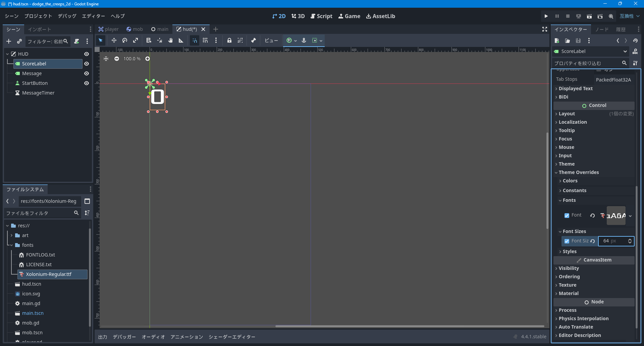Zoom out of the 2D viewport
Image resolution: width=644 pixels, height=346 pixels.
(x=117, y=59)
